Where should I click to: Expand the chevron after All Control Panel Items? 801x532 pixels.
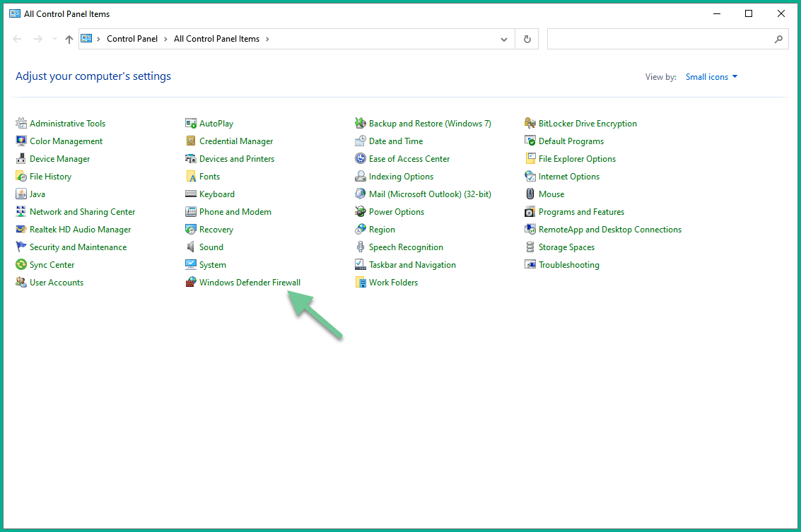[267, 40]
